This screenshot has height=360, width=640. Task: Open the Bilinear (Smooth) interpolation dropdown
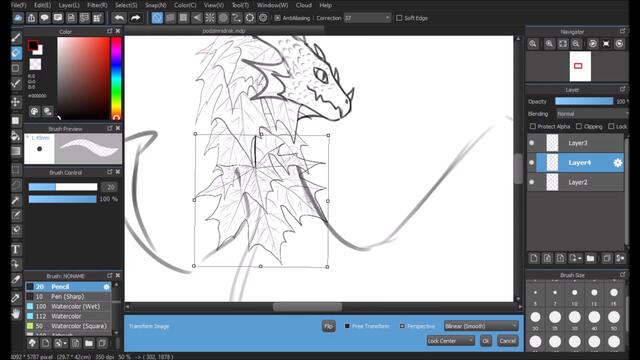[x=481, y=326]
